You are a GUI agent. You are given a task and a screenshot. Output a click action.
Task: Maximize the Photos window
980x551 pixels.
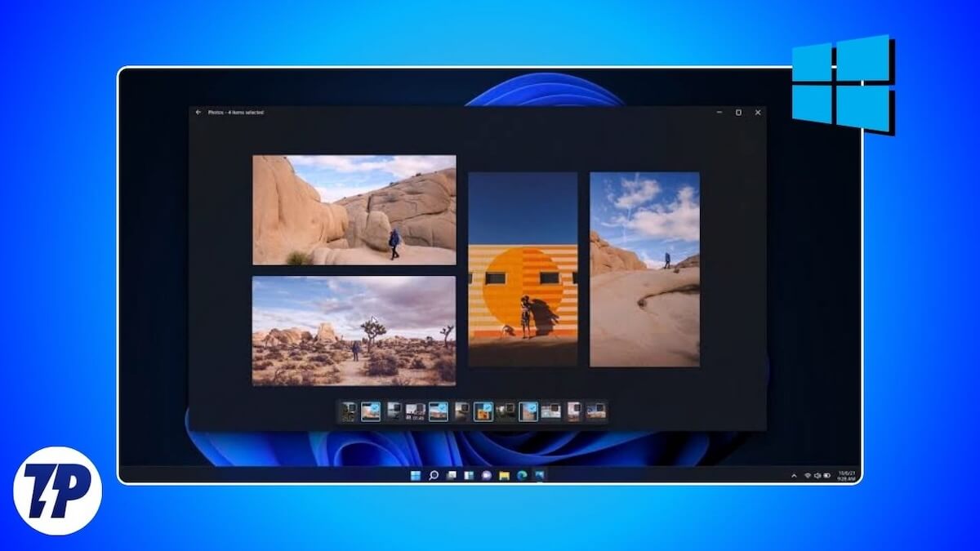pyautogui.click(x=738, y=113)
